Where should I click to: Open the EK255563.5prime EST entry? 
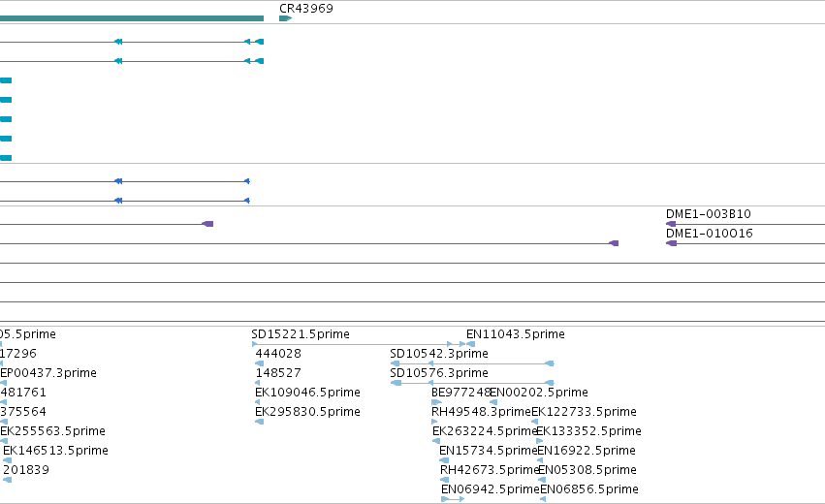52,431
